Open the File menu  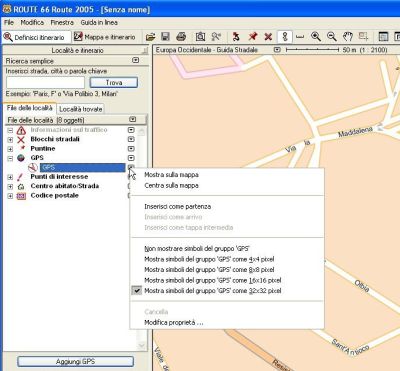click(9, 22)
